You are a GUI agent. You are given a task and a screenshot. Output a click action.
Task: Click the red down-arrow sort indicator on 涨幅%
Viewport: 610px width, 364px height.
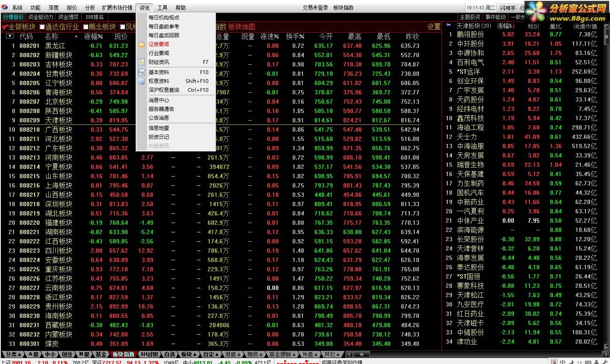[x=514, y=26]
